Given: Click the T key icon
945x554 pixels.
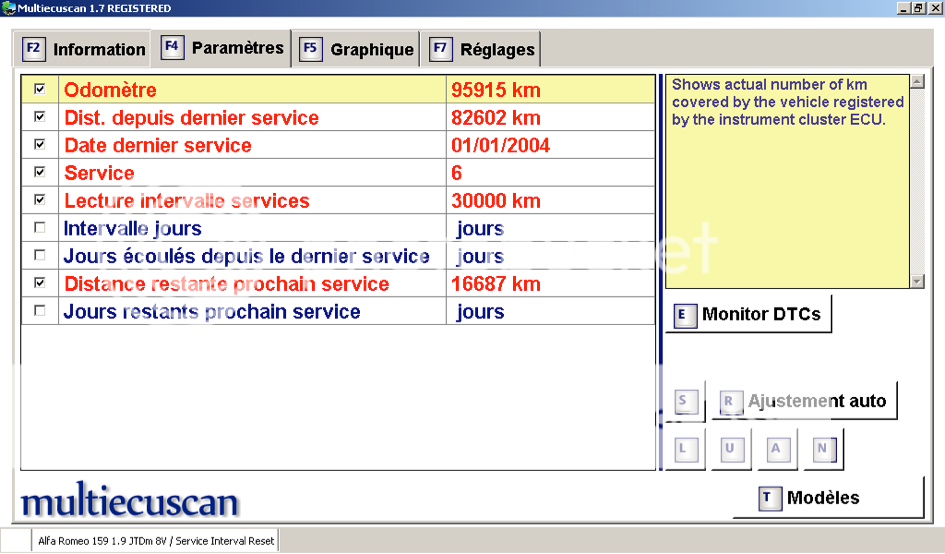Looking at the screenshot, I should click(x=770, y=499).
